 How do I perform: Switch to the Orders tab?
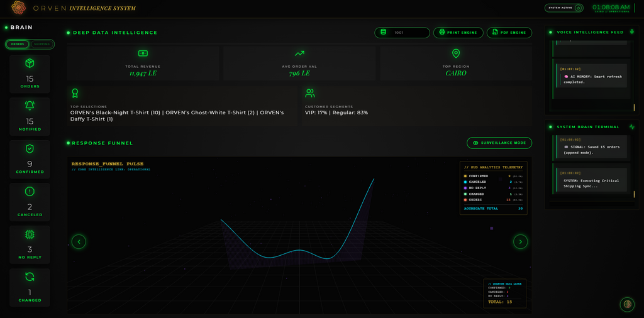click(x=18, y=45)
